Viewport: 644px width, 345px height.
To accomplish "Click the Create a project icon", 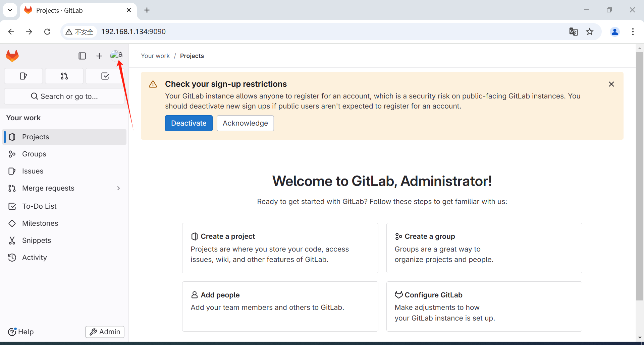I will pos(194,236).
